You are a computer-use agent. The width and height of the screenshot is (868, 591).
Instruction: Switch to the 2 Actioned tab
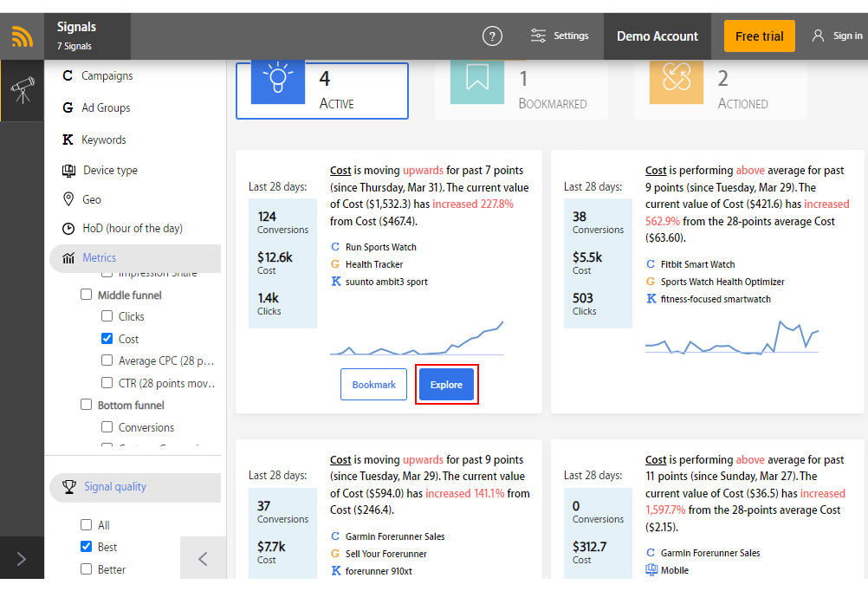[721, 90]
